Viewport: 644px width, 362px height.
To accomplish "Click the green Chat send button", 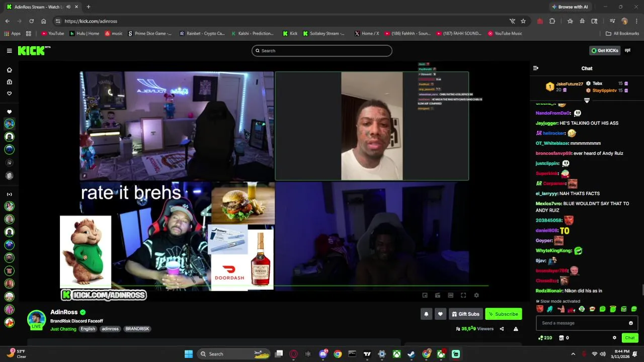I will click(x=630, y=338).
